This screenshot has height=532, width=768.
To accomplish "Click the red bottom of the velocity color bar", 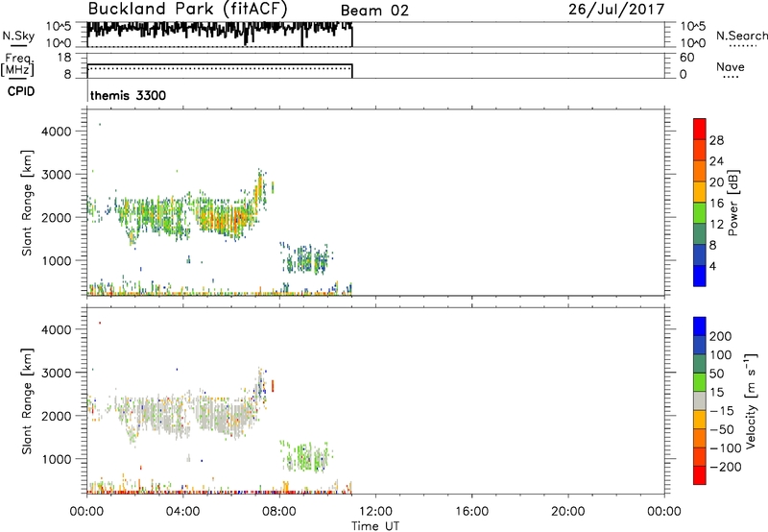I will click(700, 475).
